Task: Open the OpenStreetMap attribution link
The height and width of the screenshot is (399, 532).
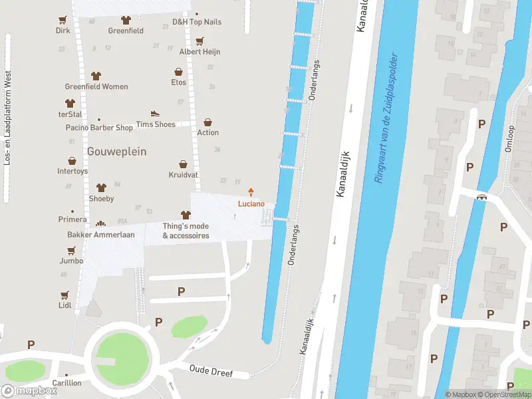Action: point(506,394)
